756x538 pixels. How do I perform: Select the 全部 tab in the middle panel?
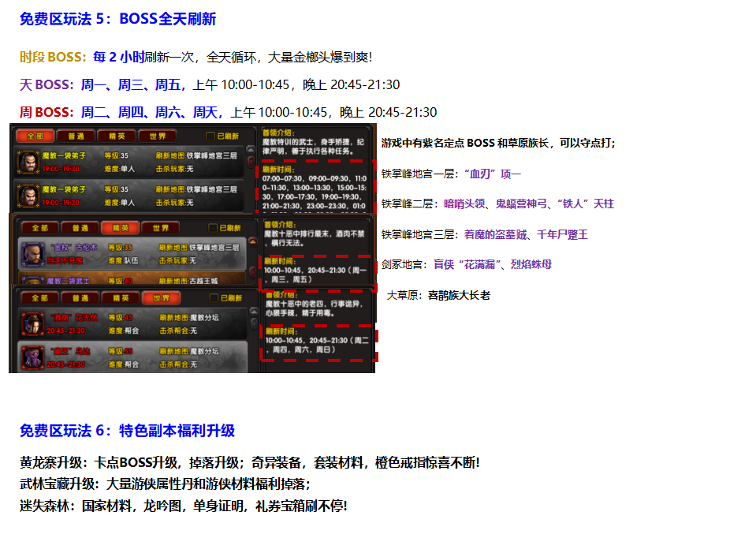pos(39,228)
